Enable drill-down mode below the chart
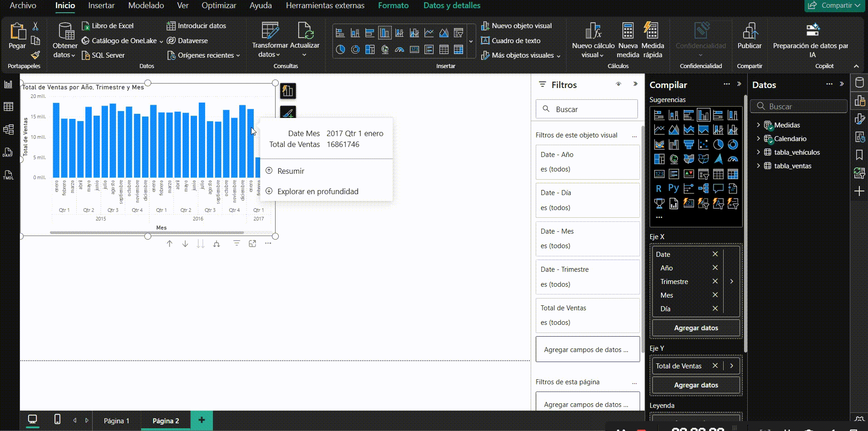Screen dimensions: 868x431 pos(185,244)
